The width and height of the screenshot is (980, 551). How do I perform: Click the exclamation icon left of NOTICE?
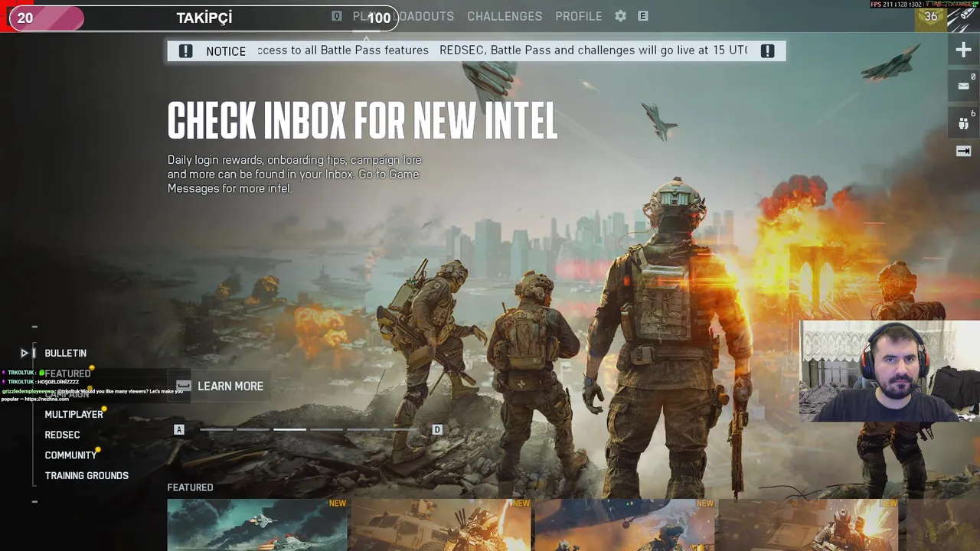click(185, 51)
